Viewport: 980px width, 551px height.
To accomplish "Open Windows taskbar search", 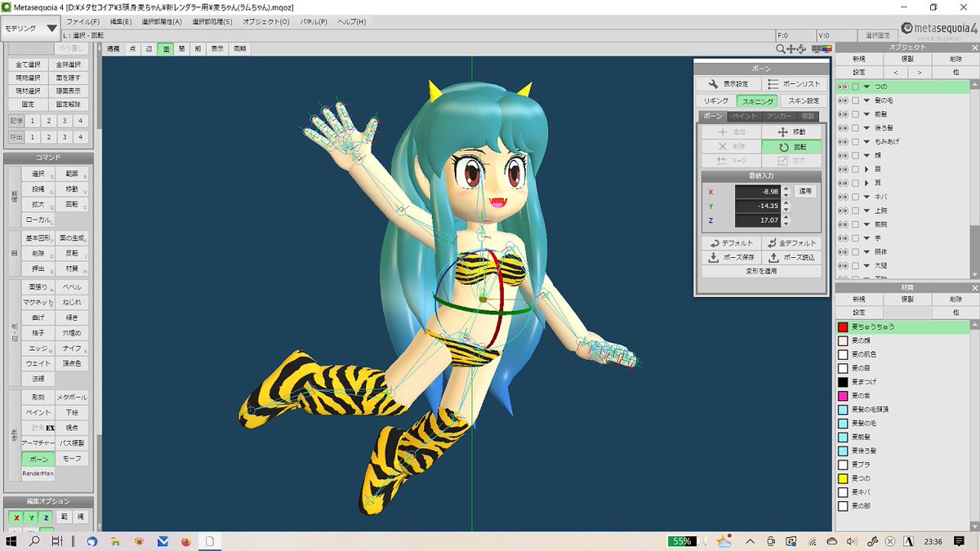I will (35, 541).
